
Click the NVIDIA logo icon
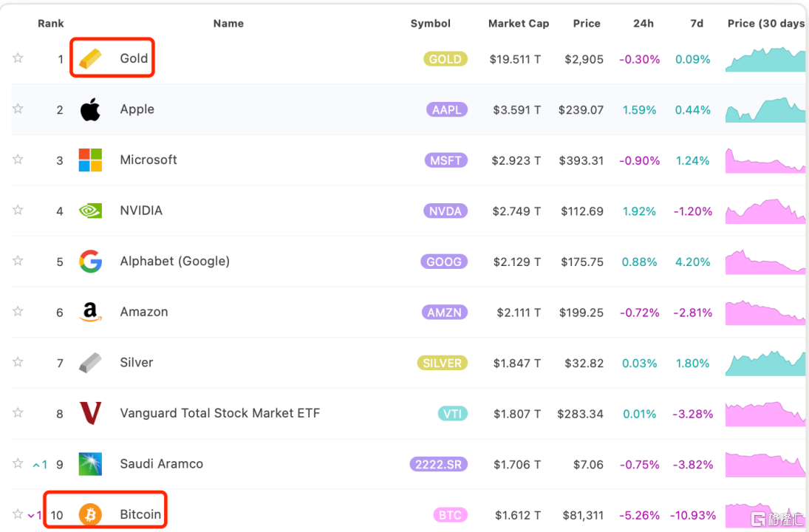pos(90,211)
